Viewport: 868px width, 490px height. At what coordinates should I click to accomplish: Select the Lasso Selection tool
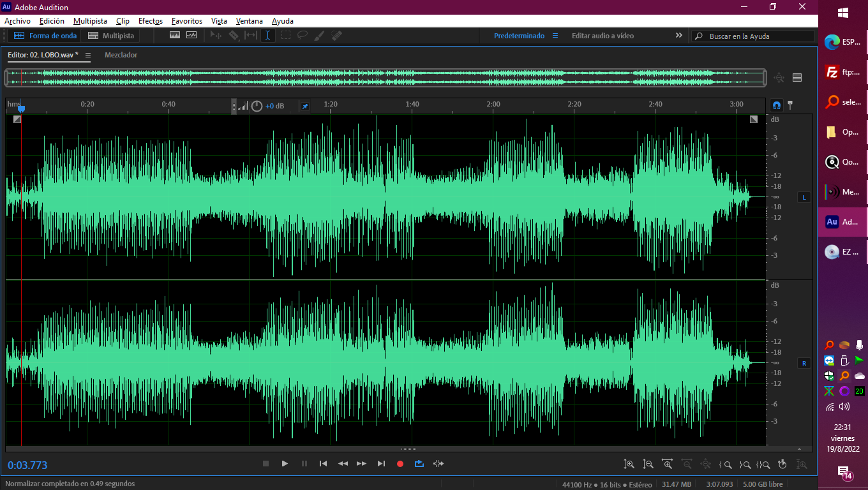pyautogui.click(x=303, y=36)
